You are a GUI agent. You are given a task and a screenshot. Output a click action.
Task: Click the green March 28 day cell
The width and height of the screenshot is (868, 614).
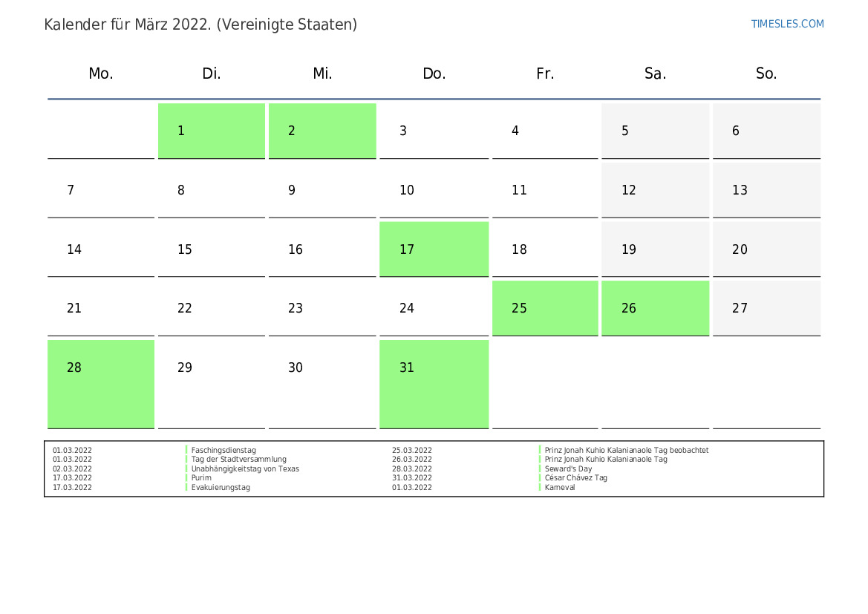pyautogui.click(x=101, y=383)
